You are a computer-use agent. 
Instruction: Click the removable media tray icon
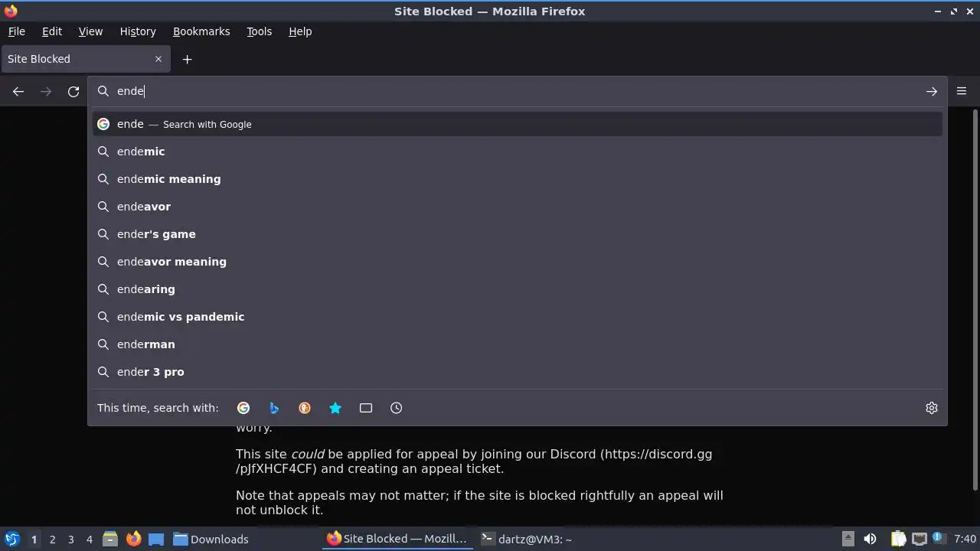pyautogui.click(x=848, y=539)
